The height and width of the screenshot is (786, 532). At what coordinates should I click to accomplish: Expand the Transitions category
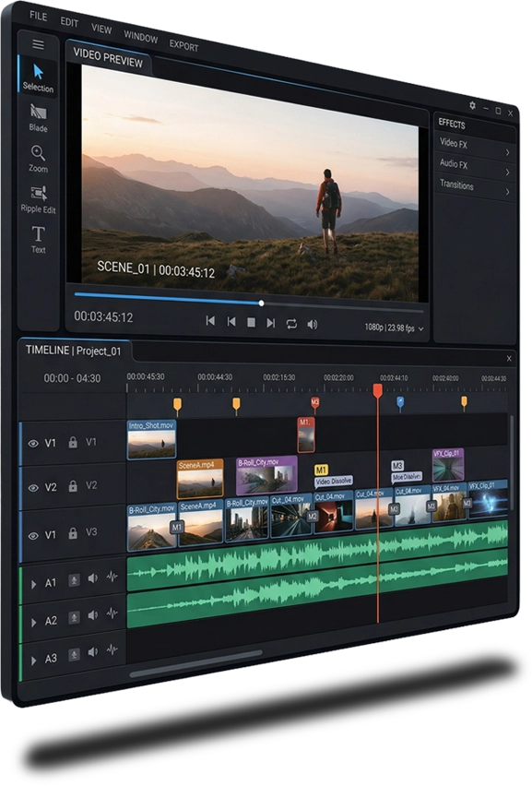pos(475,188)
